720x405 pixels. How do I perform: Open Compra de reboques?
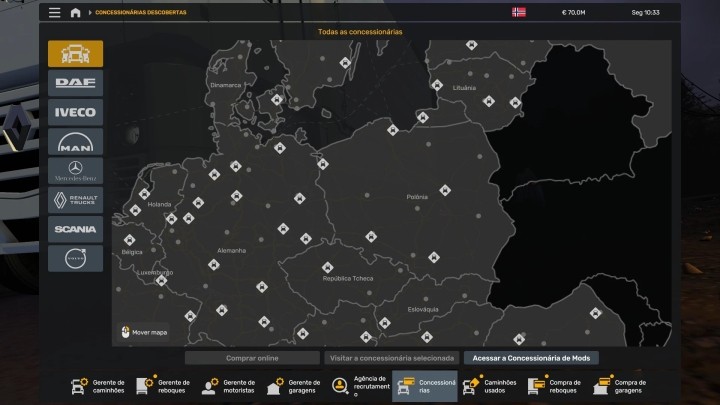555,386
